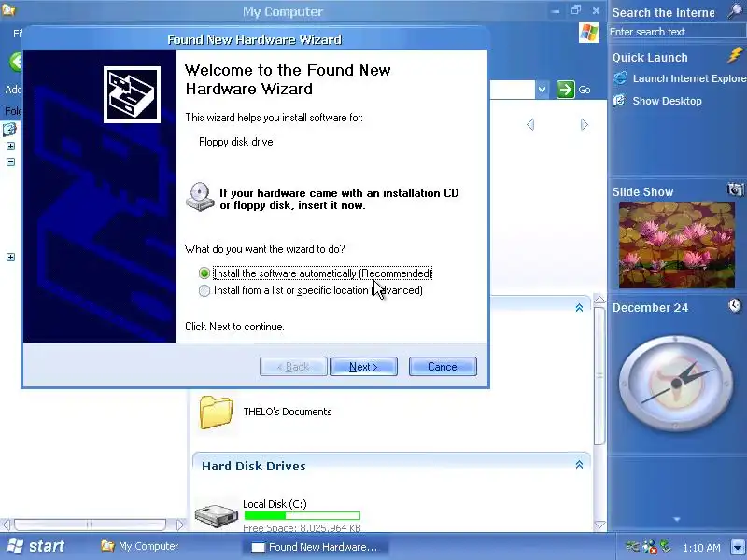Collapse the Hard Disk Drives section
Screen dimensions: 747x560
point(579,464)
